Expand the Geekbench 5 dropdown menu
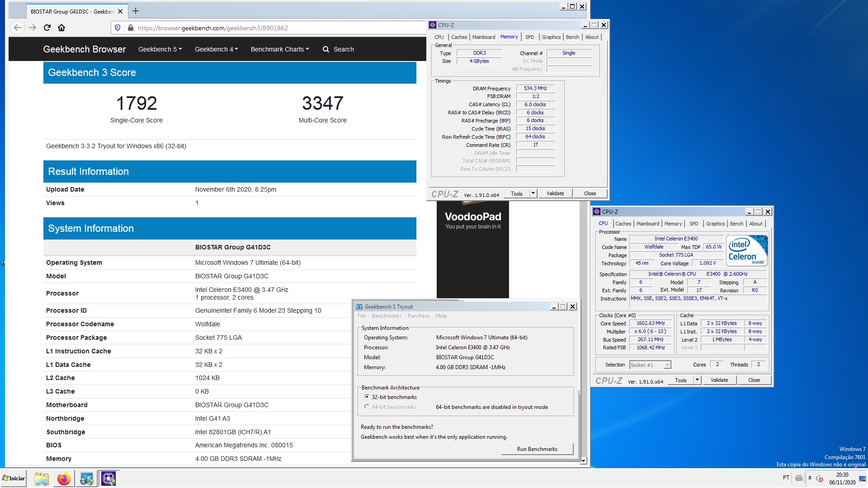 coord(160,49)
